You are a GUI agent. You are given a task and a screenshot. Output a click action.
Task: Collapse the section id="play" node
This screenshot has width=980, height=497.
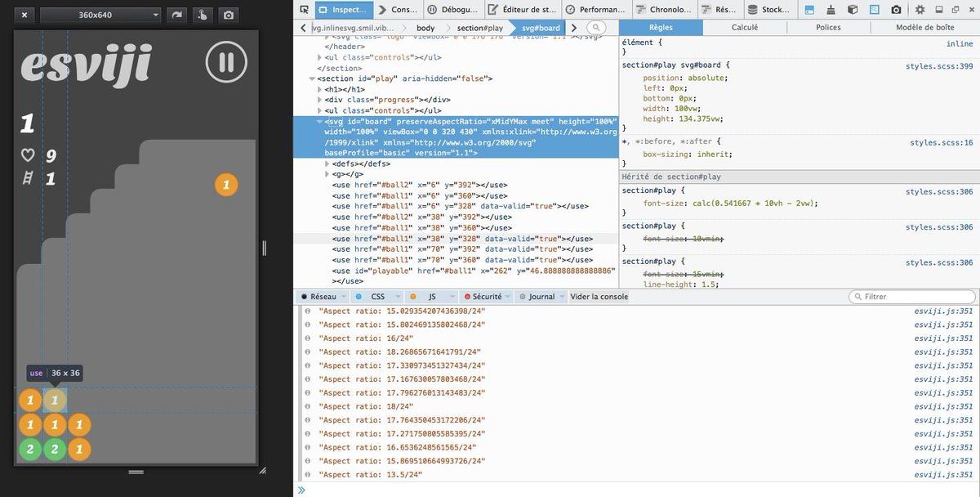click(x=312, y=78)
